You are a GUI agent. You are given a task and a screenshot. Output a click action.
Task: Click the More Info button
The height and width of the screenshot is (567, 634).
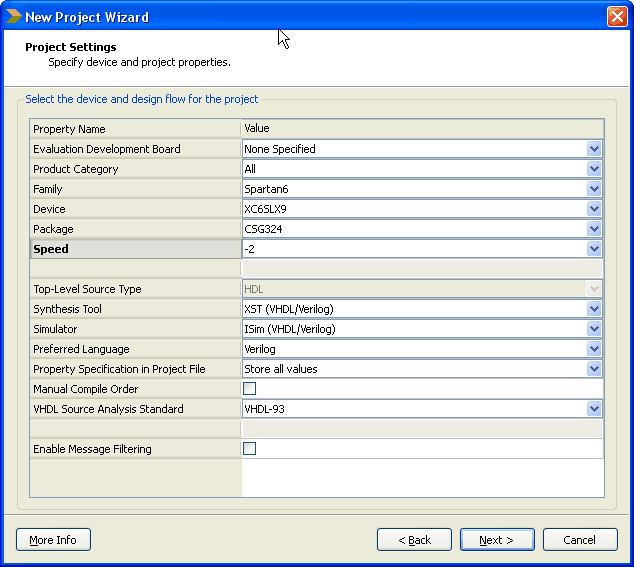[x=53, y=540]
